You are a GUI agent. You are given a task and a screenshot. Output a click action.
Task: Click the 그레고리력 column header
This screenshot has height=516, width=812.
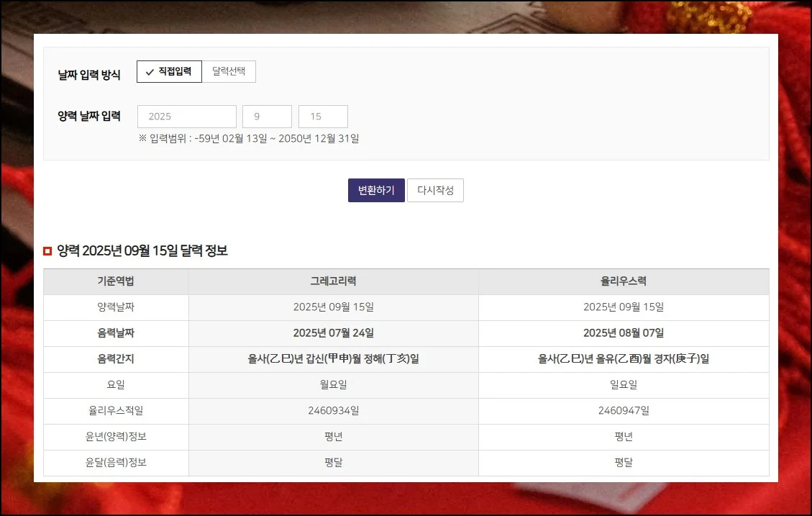tap(333, 281)
